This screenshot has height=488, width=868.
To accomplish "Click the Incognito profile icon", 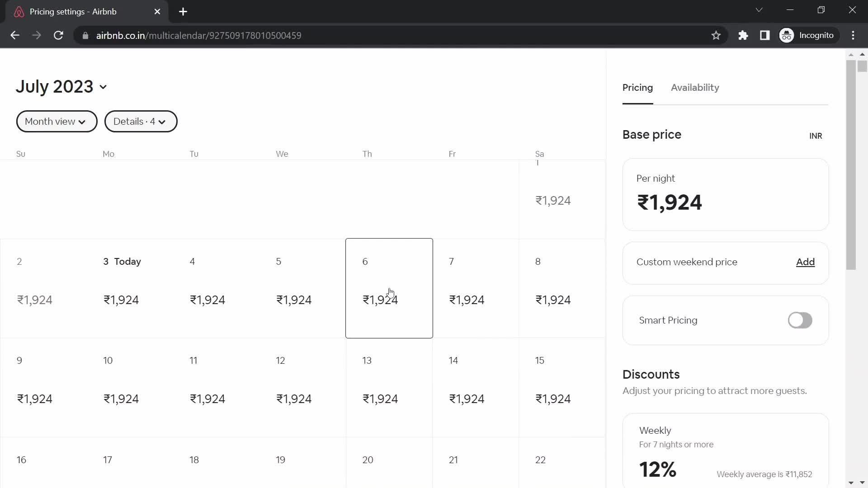I will pos(787,35).
